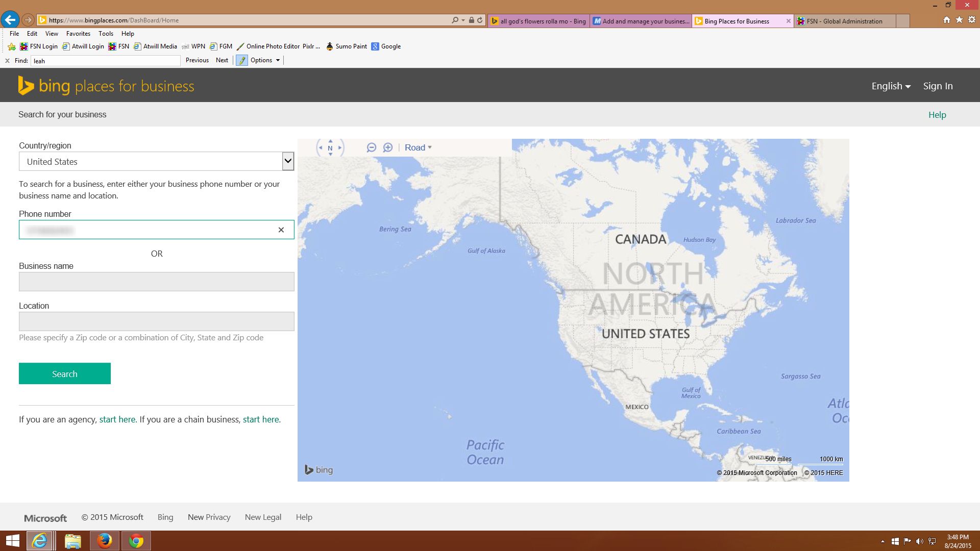The height and width of the screenshot is (551, 980).
Task: Click the map zoom out icon
Action: coord(372,147)
